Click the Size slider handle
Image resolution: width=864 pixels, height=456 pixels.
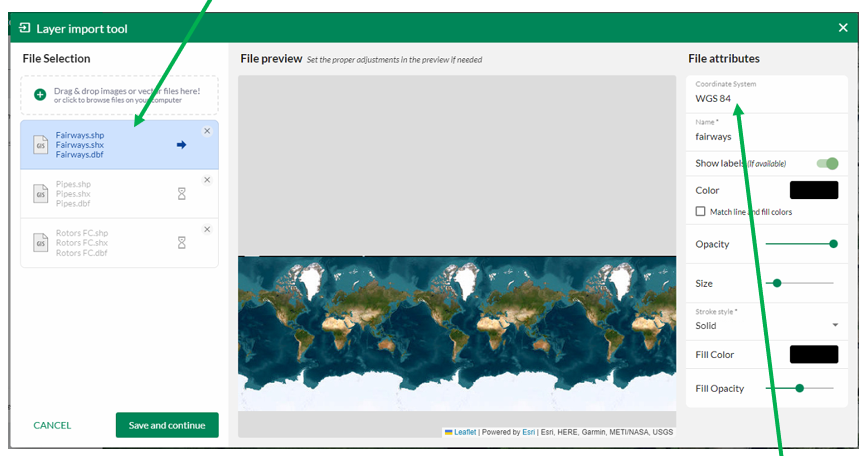[x=777, y=283]
